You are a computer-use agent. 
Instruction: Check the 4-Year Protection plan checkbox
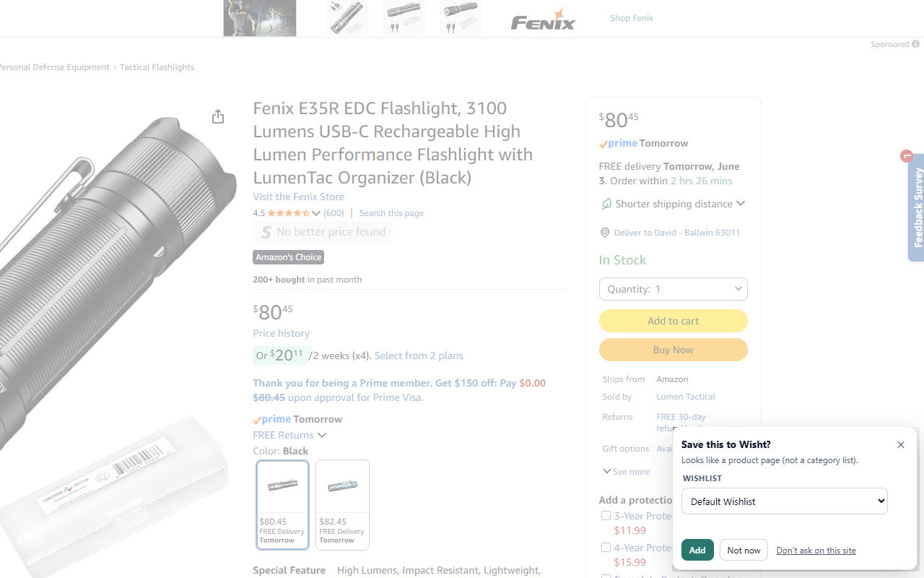point(606,548)
